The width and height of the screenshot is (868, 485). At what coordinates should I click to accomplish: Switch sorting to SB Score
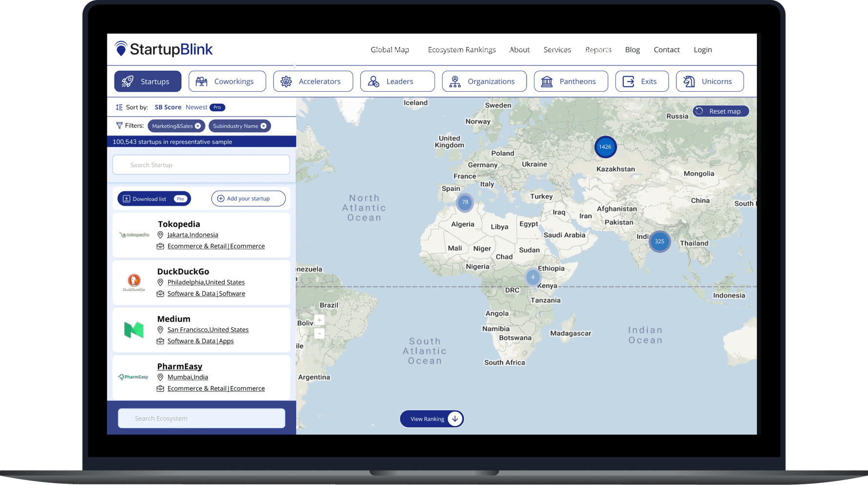[x=168, y=107]
